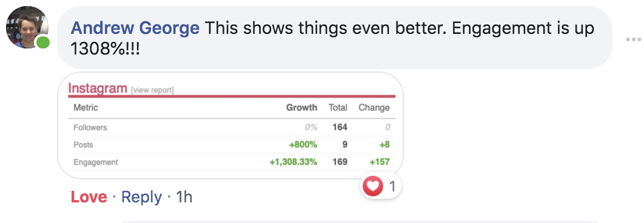The image size is (644, 223).
Task: Open Andrew George's profile picture
Action: [27, 27]
